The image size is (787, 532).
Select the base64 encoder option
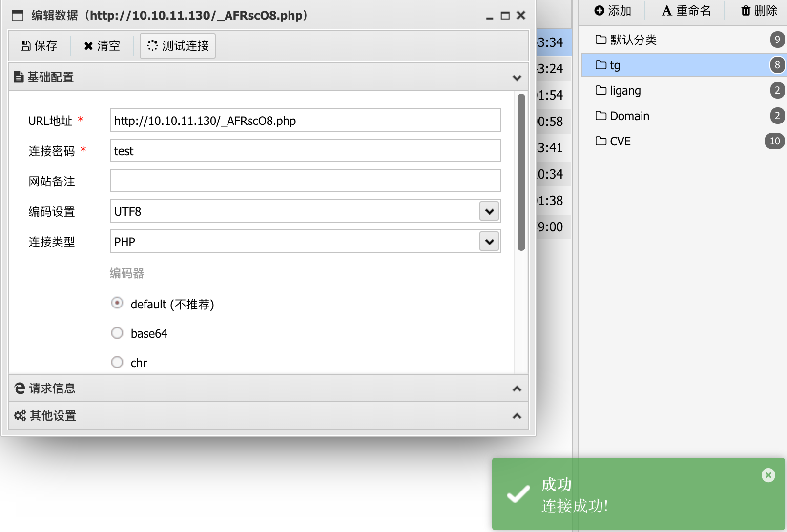pyautogui.click(x=117, y=333)
